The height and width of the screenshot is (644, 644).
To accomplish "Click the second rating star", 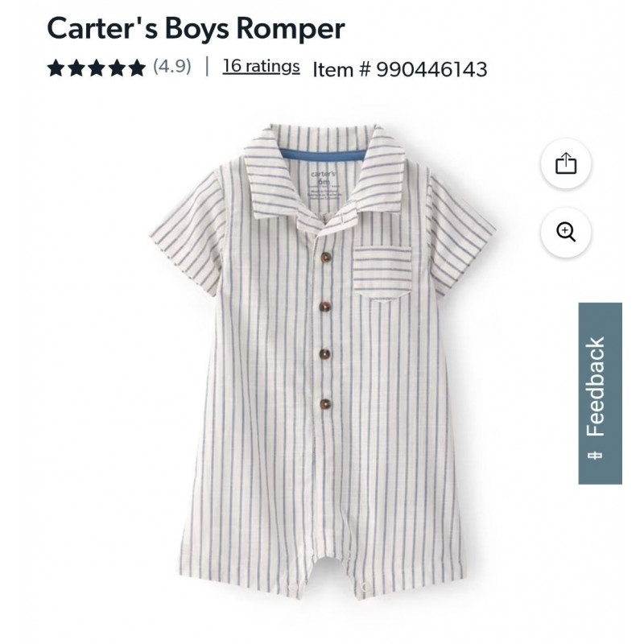I will pyautogui.click(x=76, y=68).
